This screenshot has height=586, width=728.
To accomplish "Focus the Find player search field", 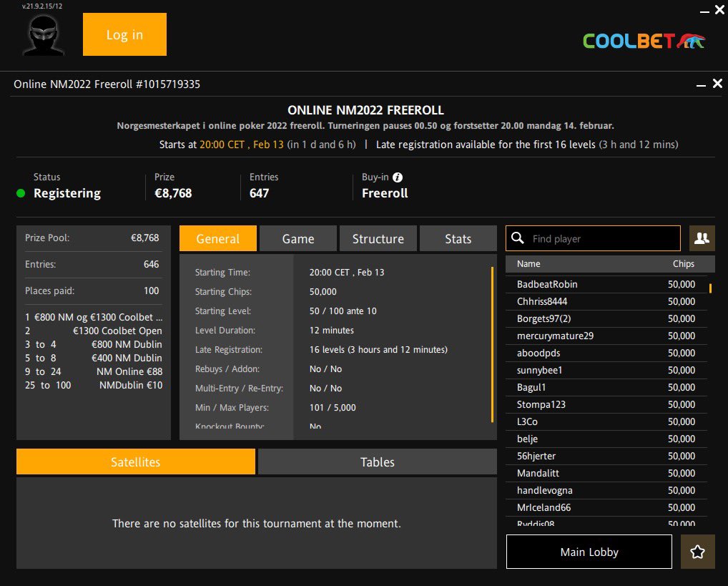I will 594,238.
